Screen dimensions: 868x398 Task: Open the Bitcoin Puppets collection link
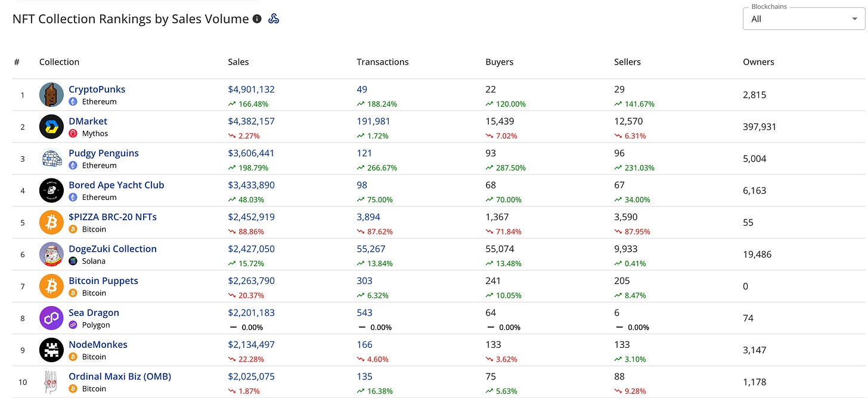[103, 281]
